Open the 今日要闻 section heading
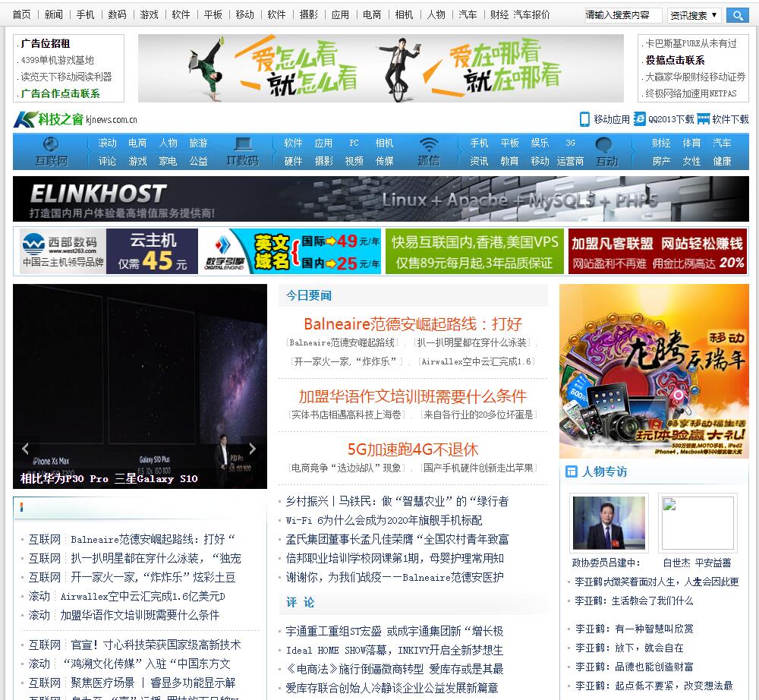 point(309,296)
